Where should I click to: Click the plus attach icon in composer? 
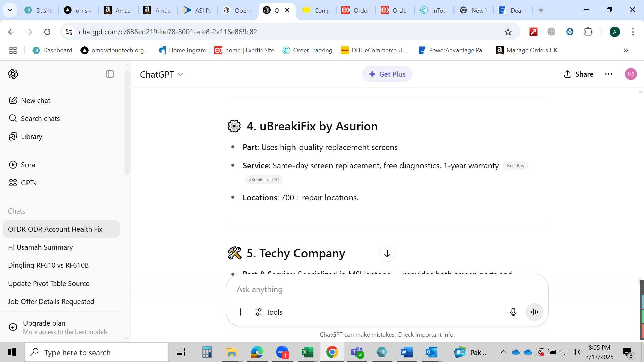click(240, 312)
